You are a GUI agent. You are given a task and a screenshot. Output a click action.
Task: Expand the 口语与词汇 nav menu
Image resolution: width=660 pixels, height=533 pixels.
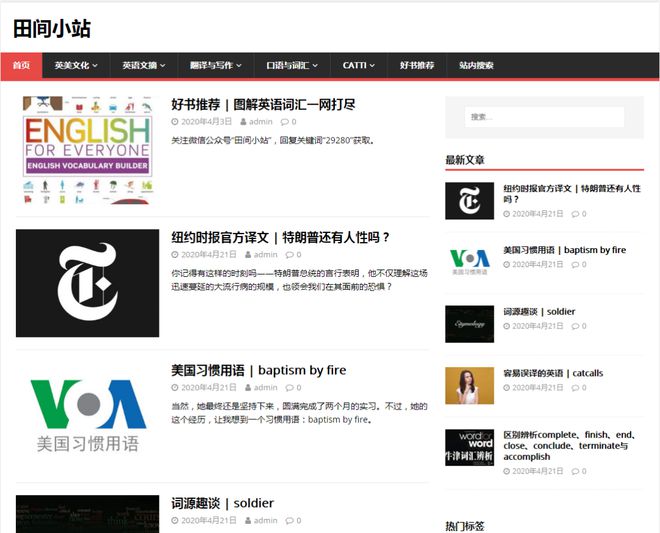pos(292,65)
